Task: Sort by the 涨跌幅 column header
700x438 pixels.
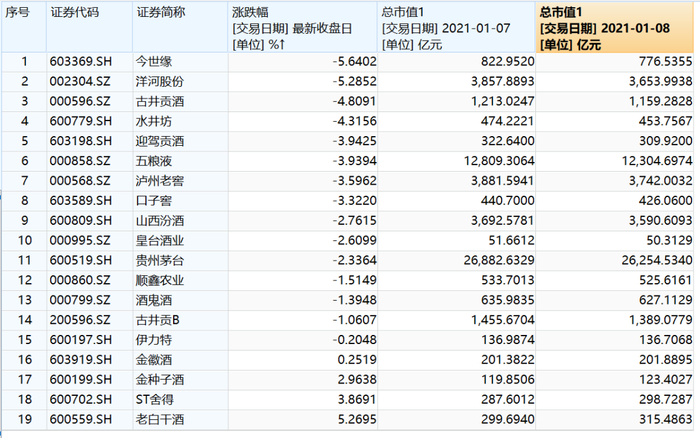Action: [x=303, y=27]
